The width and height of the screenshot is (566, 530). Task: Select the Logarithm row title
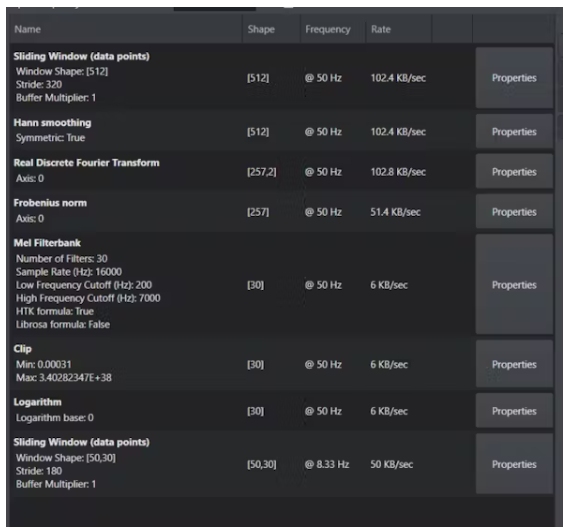pyautogui.click(x=38, y=402)
